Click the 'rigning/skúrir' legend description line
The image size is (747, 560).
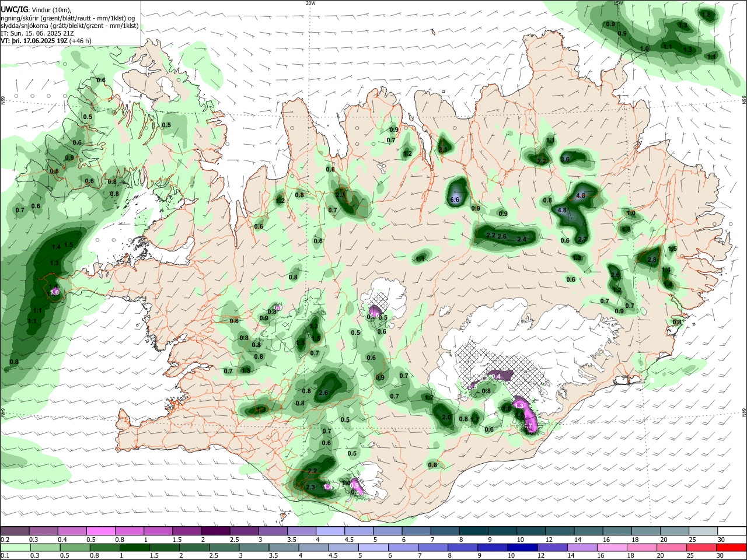point(68,18)
